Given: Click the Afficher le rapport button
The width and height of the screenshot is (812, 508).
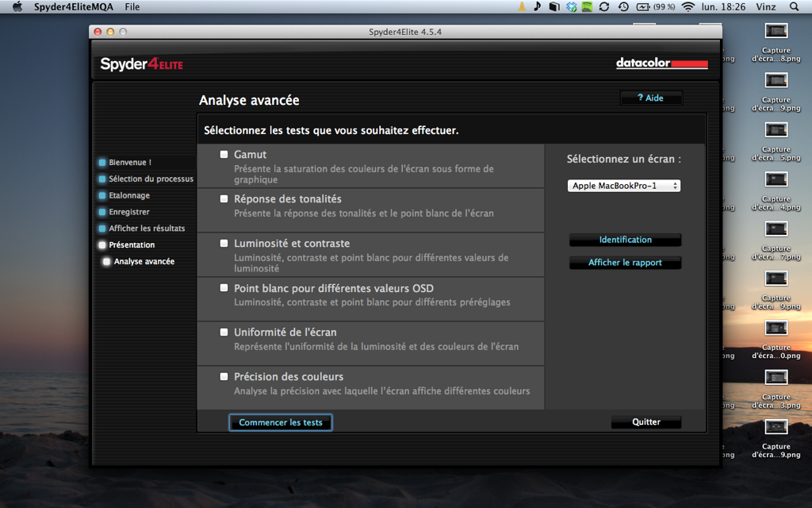Looking at the screenshot, I should click(625, 263).
